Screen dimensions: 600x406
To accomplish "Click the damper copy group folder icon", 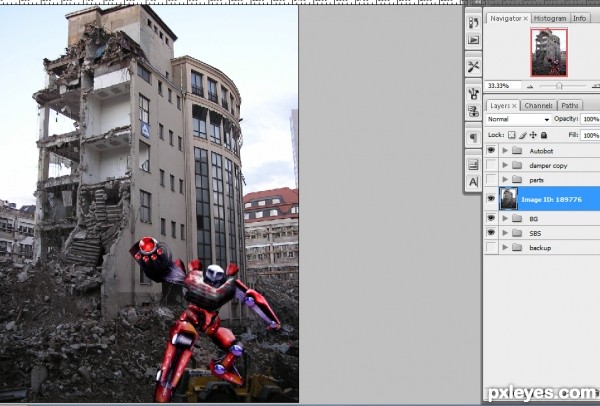I will point(517,165).
